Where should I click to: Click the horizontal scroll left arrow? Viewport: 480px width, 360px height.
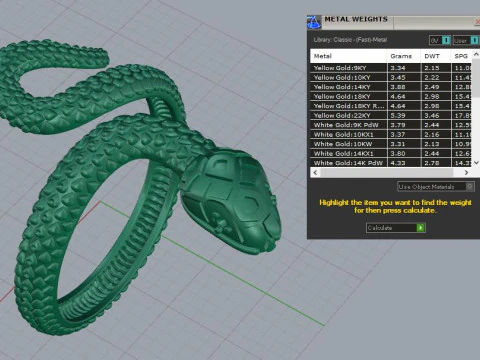coord(315,172)
